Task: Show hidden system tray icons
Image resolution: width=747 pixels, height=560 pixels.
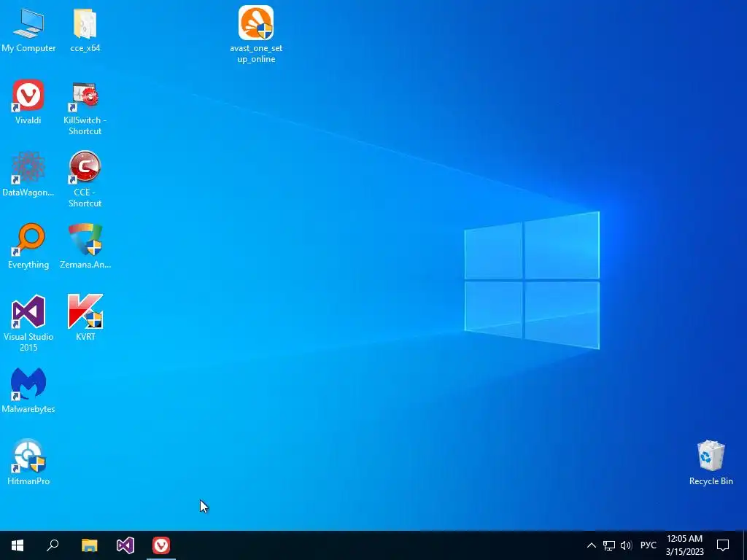Action: (x=591, y=545)
